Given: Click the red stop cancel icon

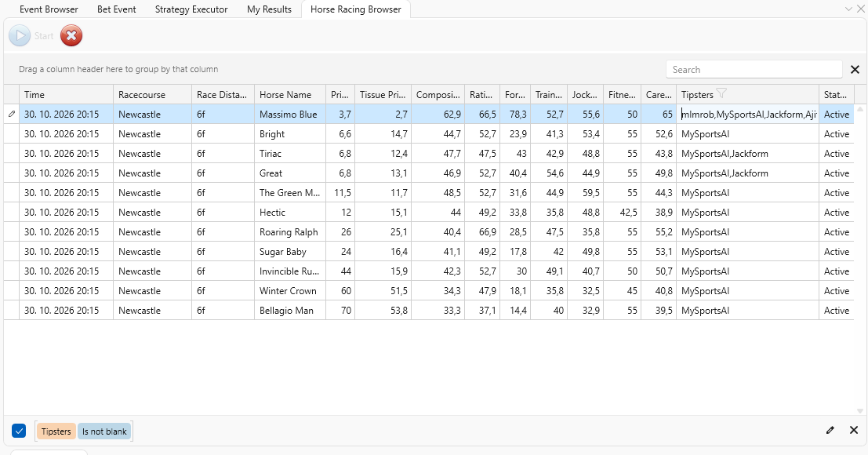Looking at the screenshot, I should point(71,36).
